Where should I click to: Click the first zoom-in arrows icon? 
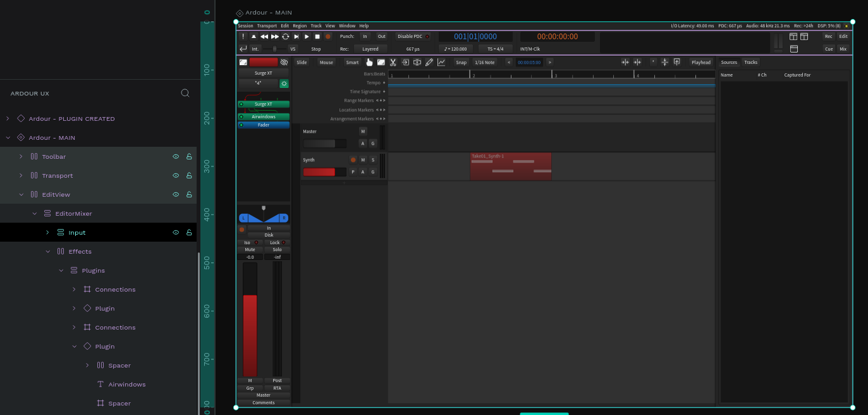click(625, 62)
